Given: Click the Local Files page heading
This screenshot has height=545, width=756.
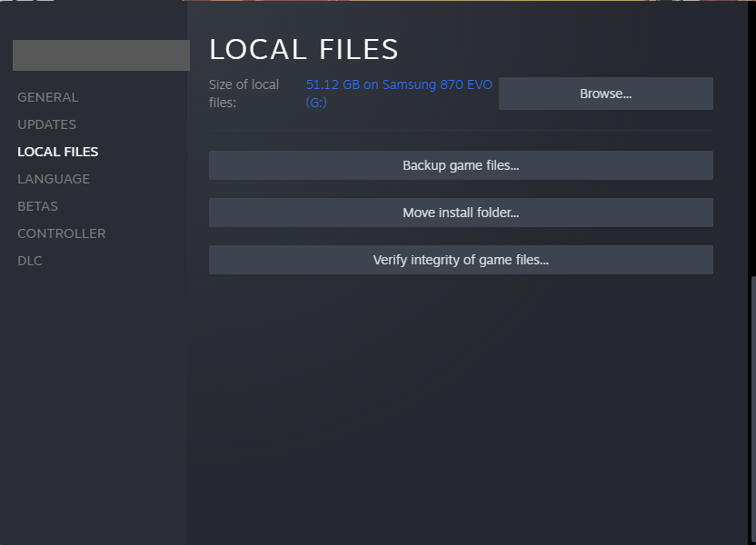Looking at the screenshot, I should [303, 49].
